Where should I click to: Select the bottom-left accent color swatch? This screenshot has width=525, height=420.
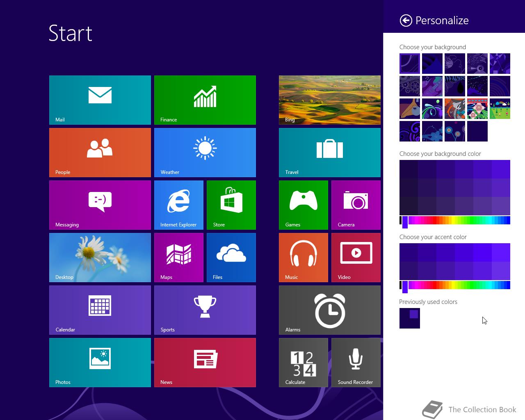coord(409,271)
